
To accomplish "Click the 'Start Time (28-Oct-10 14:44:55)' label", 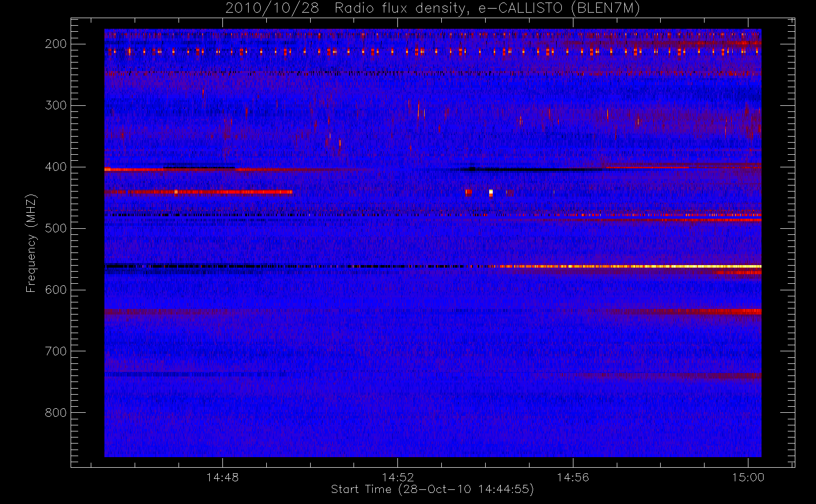I will 432,489.
